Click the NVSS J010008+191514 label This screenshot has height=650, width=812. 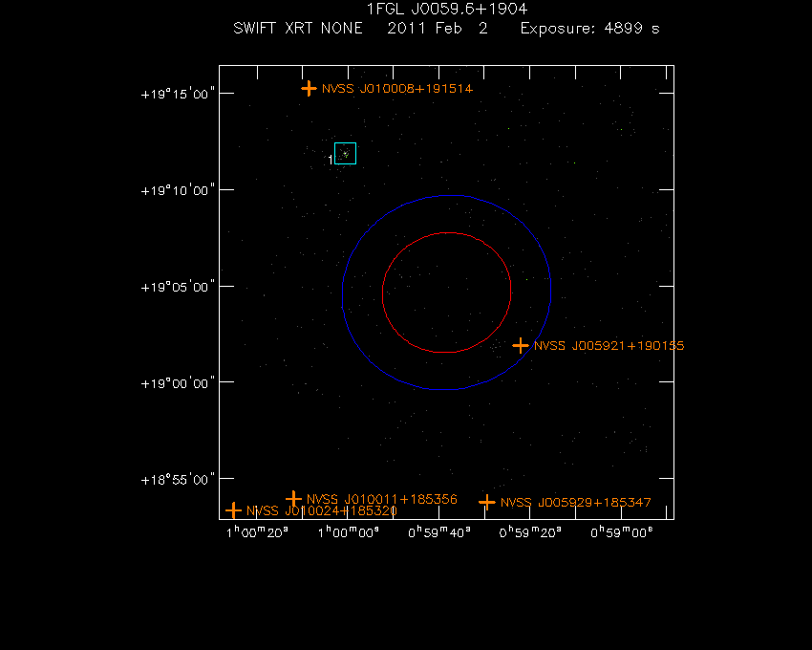click(x=397, y=89)
